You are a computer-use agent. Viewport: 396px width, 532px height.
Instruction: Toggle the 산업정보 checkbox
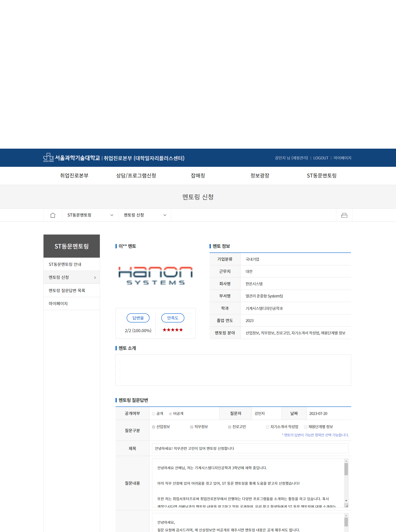click(153, 427)
